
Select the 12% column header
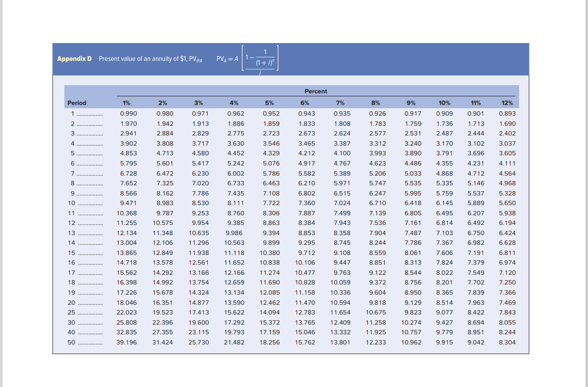[507, 103]
